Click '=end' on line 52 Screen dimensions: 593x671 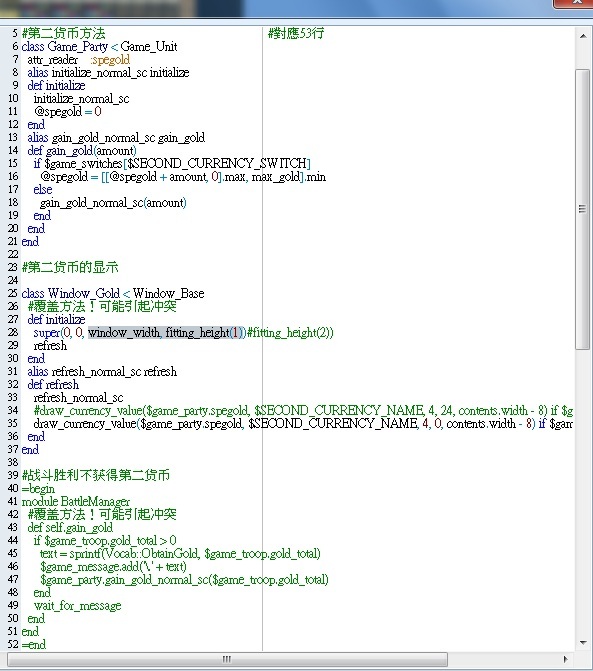(34, 644)
